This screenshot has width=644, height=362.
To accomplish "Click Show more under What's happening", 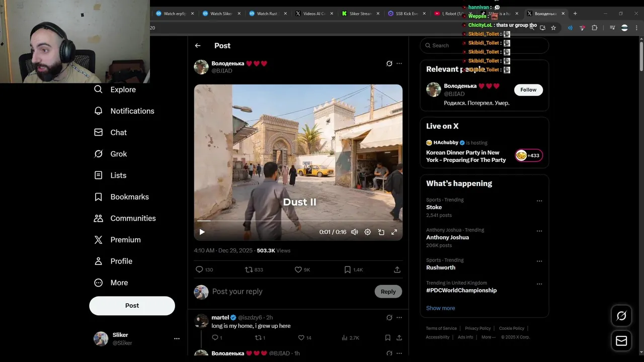I will [441, 308].
